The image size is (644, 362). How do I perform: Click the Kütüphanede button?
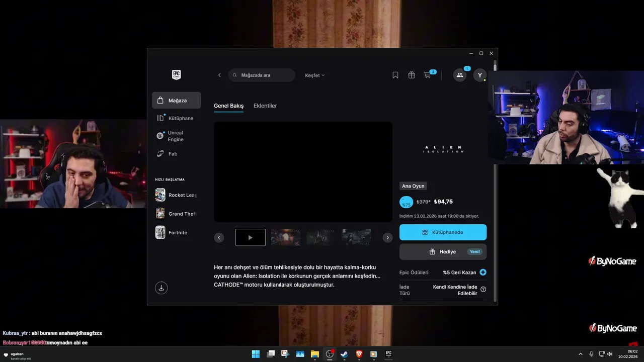point(443,232)
